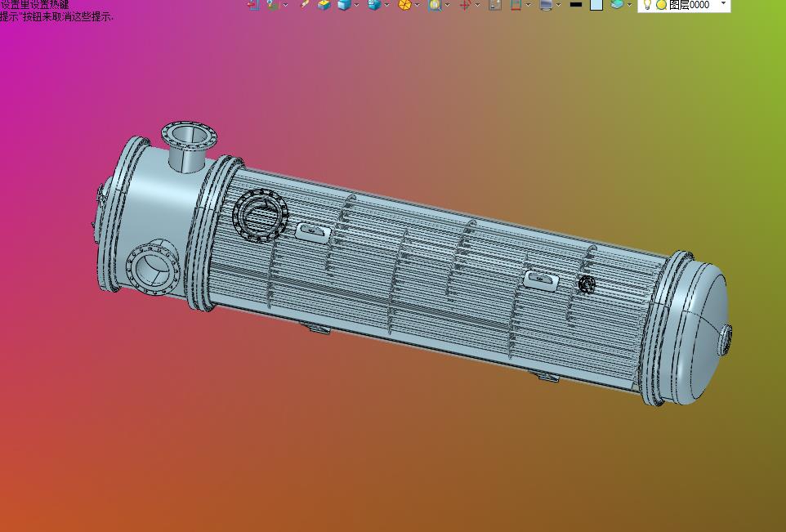Select the pencil sketch tool

[304, 5]
